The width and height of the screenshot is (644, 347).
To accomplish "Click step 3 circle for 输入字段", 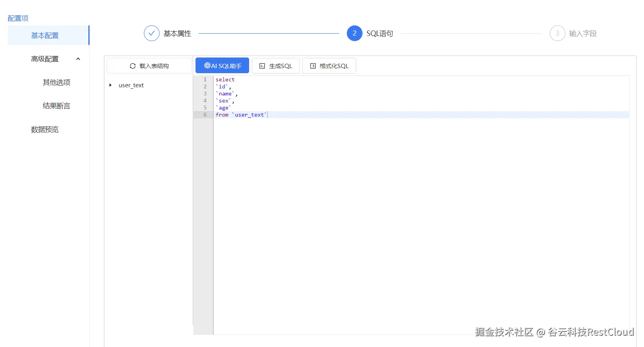I will pos(558,34).
